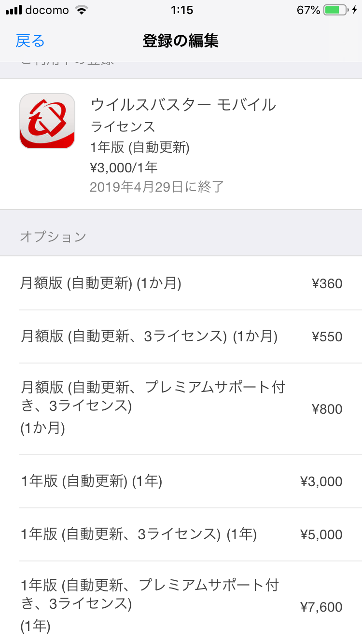Tap the オプション section header
Image resolution: width=362 pixels, height=644 pixels.
coord(53,237)
